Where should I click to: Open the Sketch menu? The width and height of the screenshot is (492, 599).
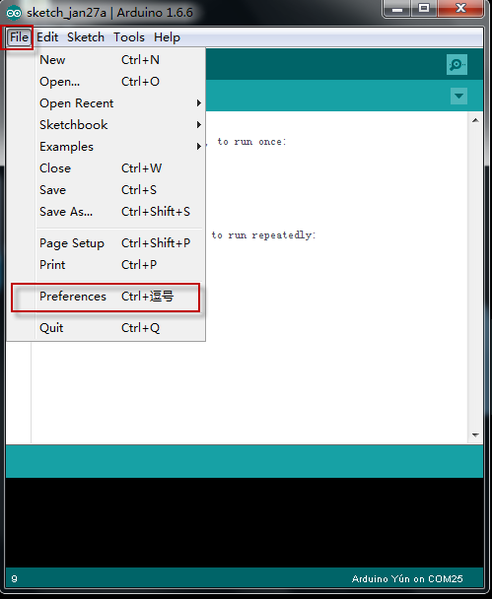[86, 37]
